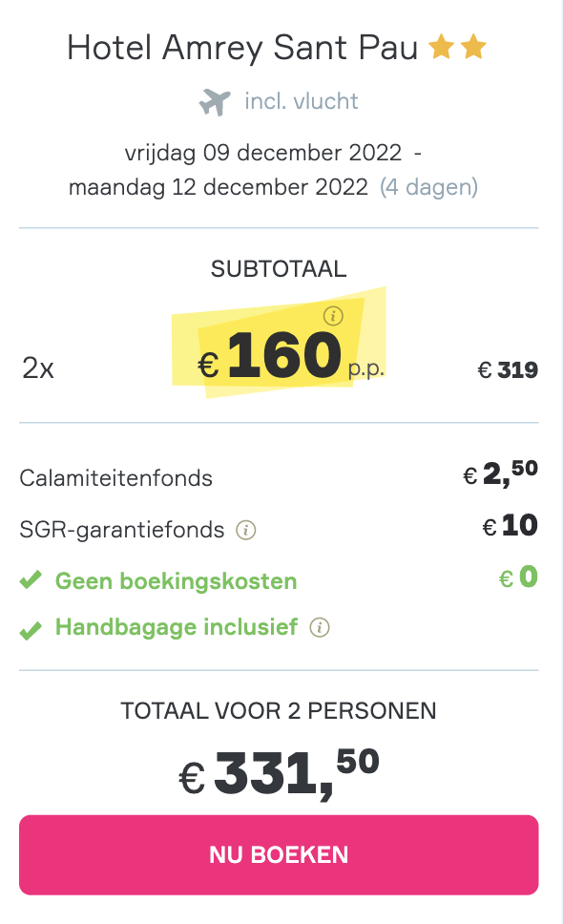This screenshot has width=563, height=924.
Task: Click the second gold star rating icon
Action: [473, 47]
